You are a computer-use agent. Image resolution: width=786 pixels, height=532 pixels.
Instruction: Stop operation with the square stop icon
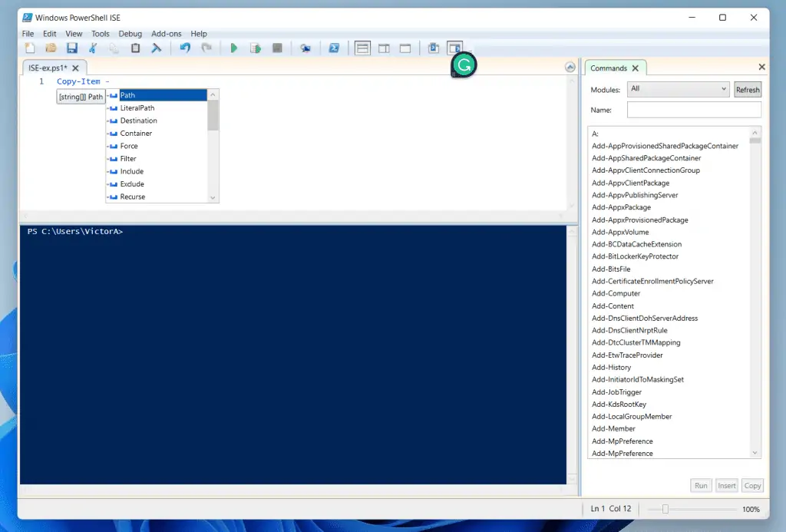[277, 48]
